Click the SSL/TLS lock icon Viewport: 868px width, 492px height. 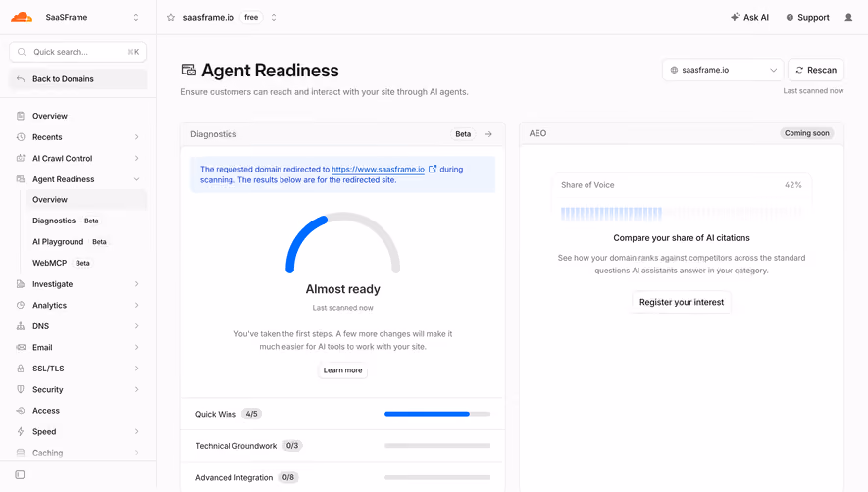tap(21, 369)
